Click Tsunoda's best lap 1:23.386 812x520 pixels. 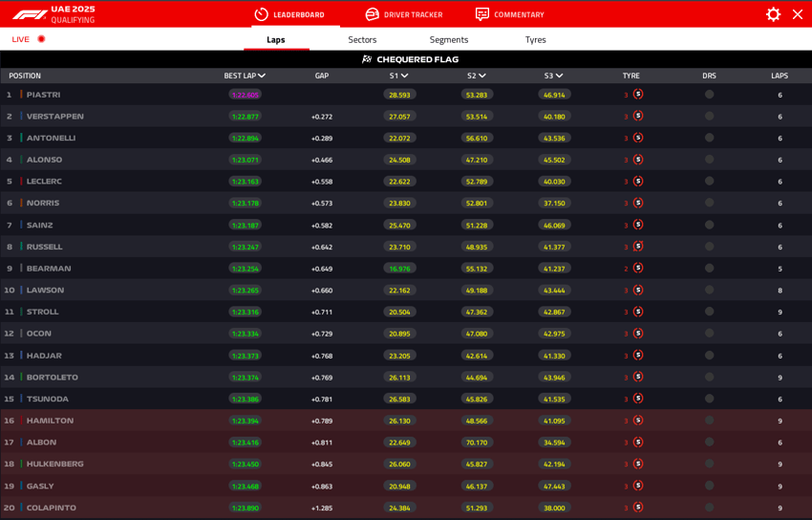(245, 399)
